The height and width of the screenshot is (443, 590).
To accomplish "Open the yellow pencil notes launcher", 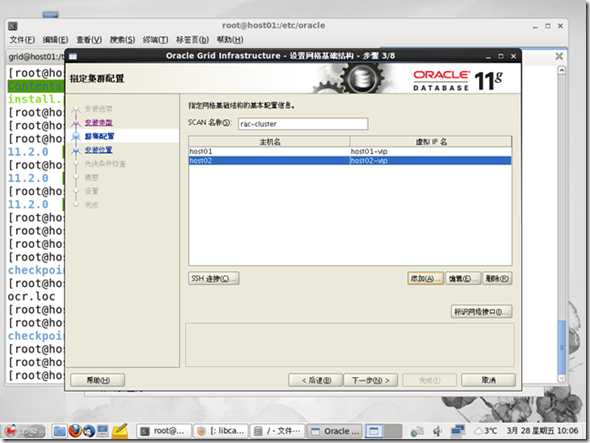I will coord(120,431).
